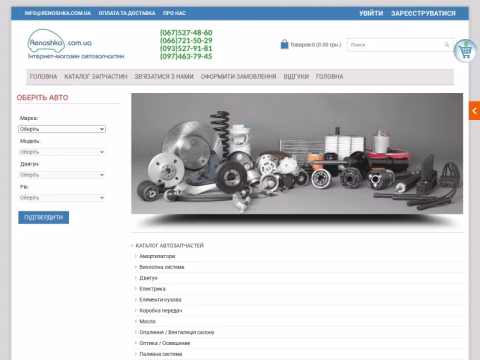
Task: Click the Підтвердити button
Action: click(x=44, y=217)
